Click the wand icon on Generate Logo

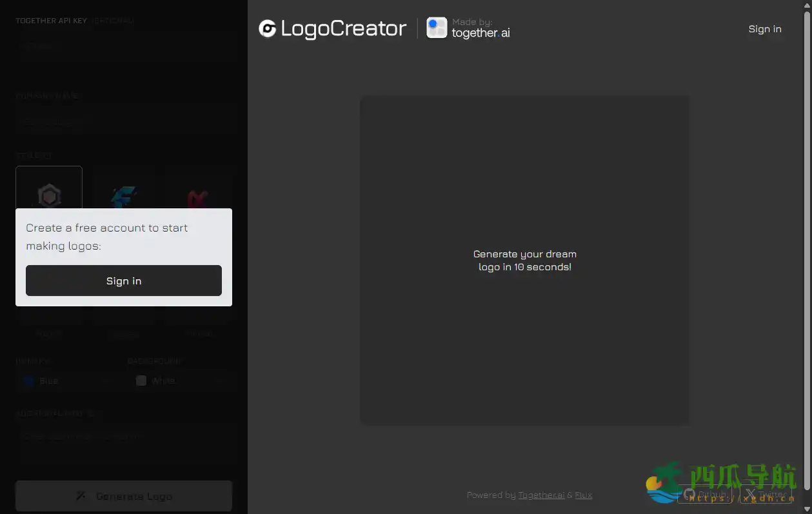tap(80, 495)
